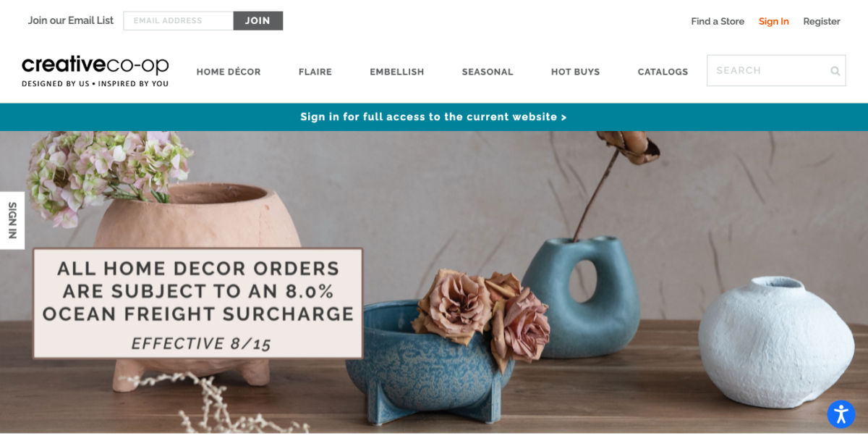This screenshot has width=868, height=441.
Task: Click the Register link
Action: (x=822, y=22)
